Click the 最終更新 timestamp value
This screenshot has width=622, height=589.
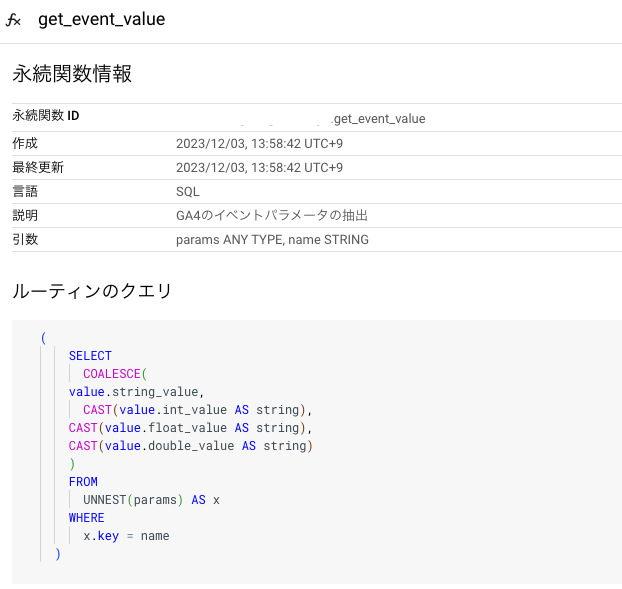tap(259, 168)
